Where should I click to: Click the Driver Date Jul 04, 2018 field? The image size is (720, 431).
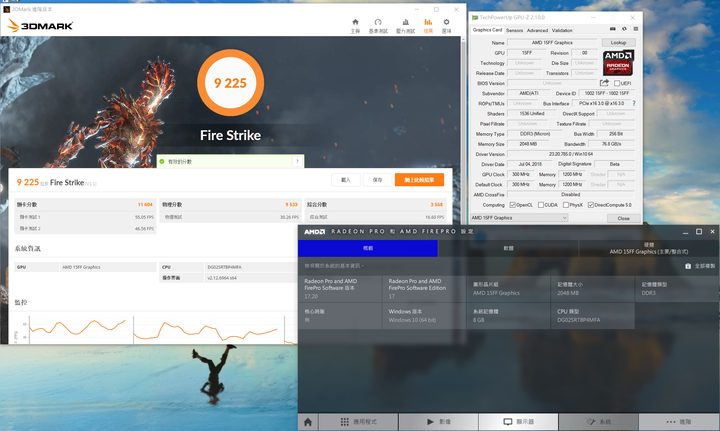click(x=530, y=164)
